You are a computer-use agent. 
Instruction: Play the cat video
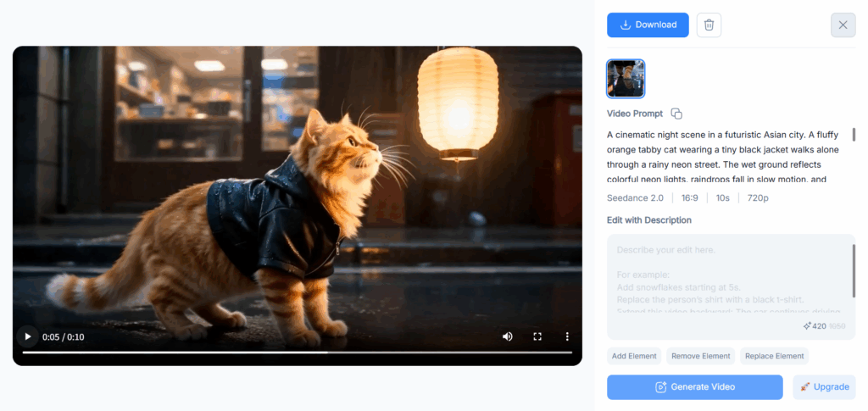point(28,336)
